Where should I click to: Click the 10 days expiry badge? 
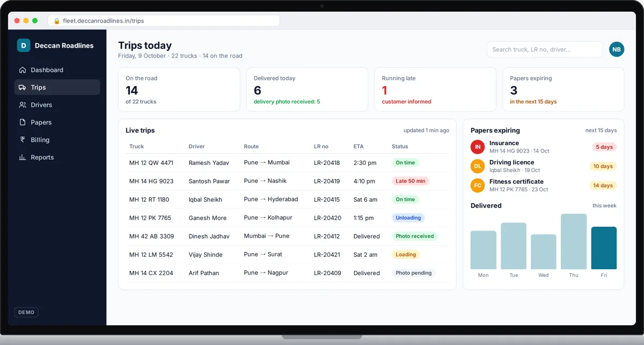[603, 166]
